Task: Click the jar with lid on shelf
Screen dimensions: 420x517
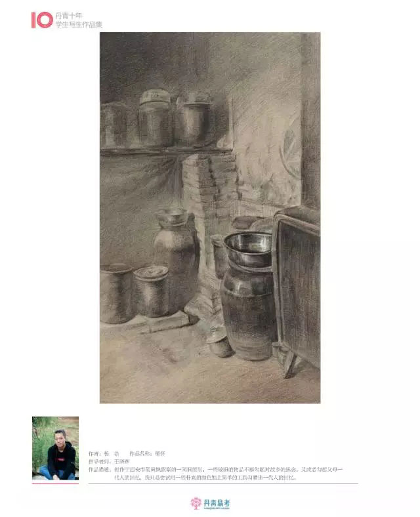Action: click(x=155, y=117)
